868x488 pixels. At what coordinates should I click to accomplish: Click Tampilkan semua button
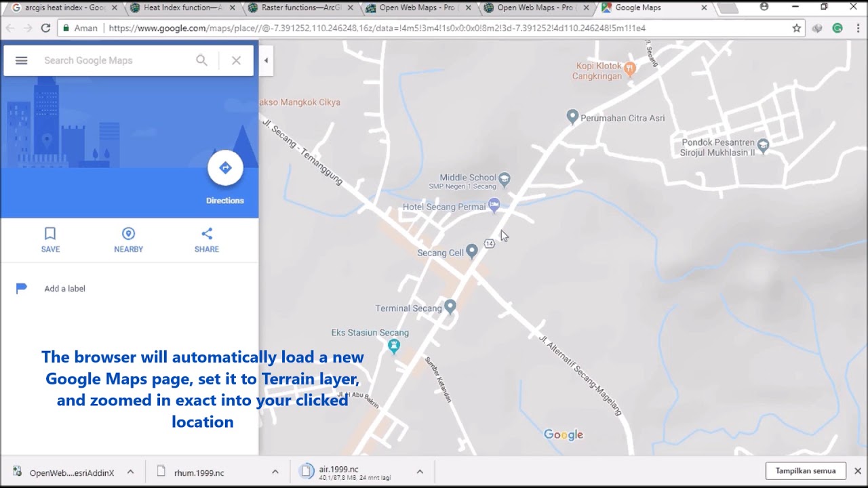click(806, 471)
